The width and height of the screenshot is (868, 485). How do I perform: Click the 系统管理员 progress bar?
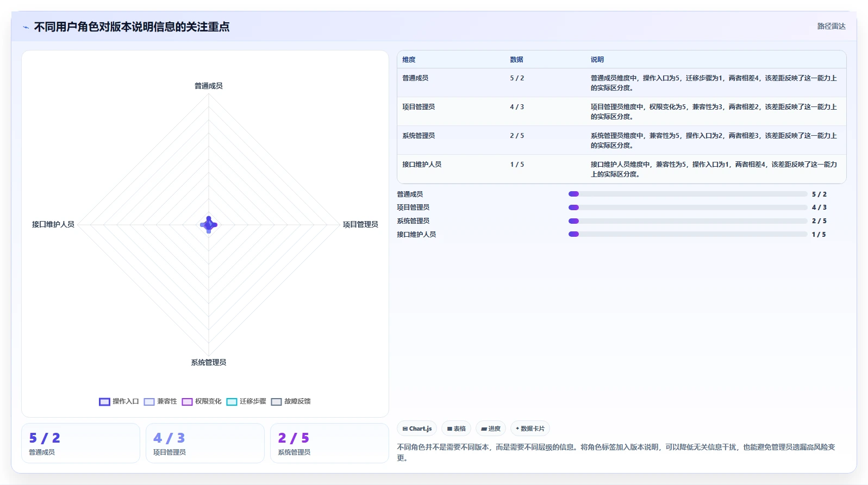[688, 221]
